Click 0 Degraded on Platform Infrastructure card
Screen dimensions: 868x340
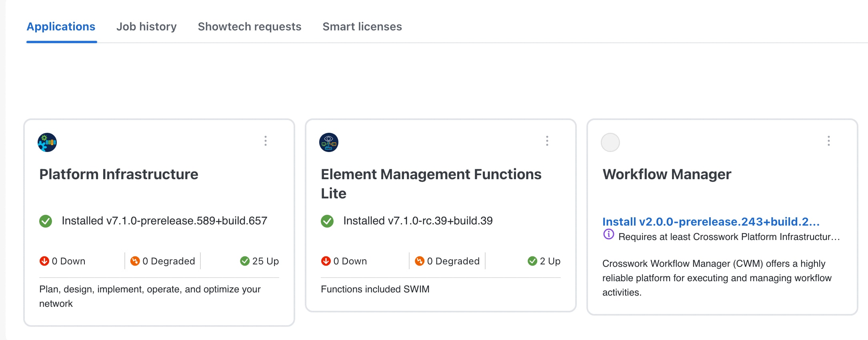169,261
